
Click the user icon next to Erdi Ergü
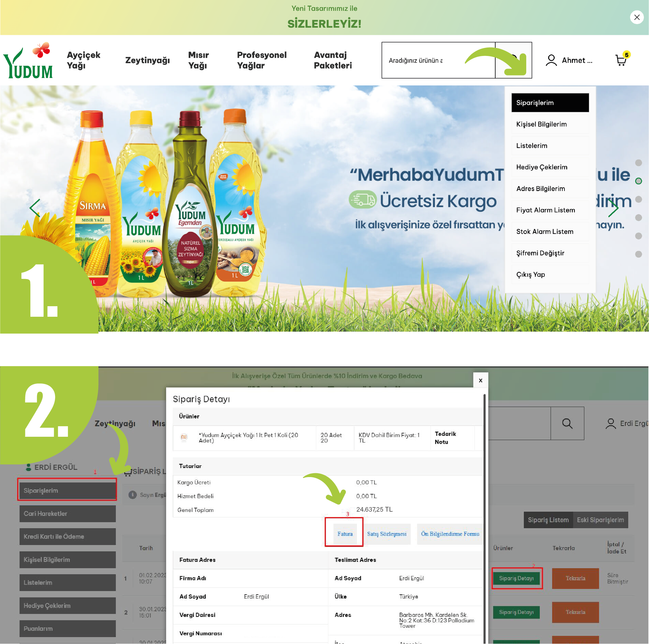coord(610,424)
